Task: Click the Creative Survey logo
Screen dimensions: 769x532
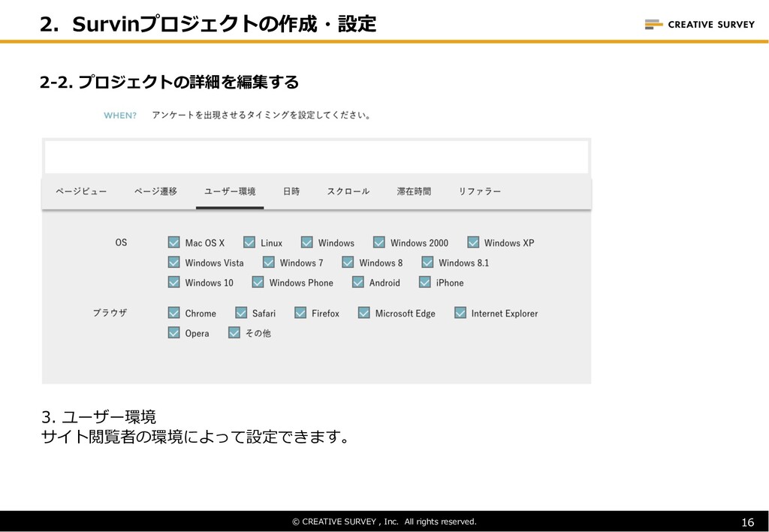Action: (700, 24)
